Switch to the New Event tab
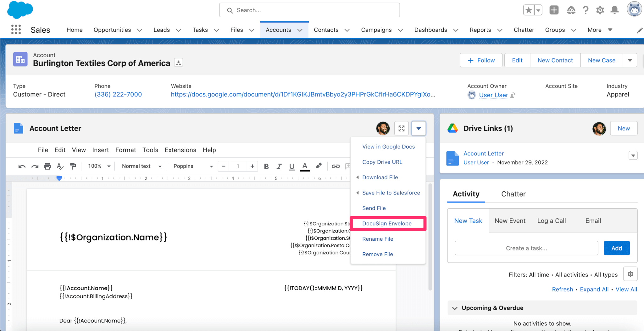 (x=510, y=221)
